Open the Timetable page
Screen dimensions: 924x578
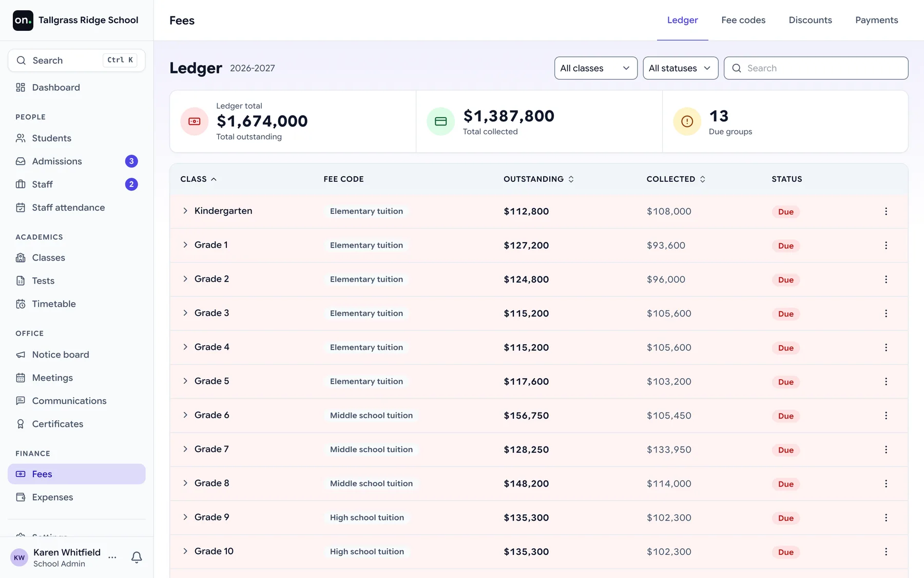tap(76, 304)
